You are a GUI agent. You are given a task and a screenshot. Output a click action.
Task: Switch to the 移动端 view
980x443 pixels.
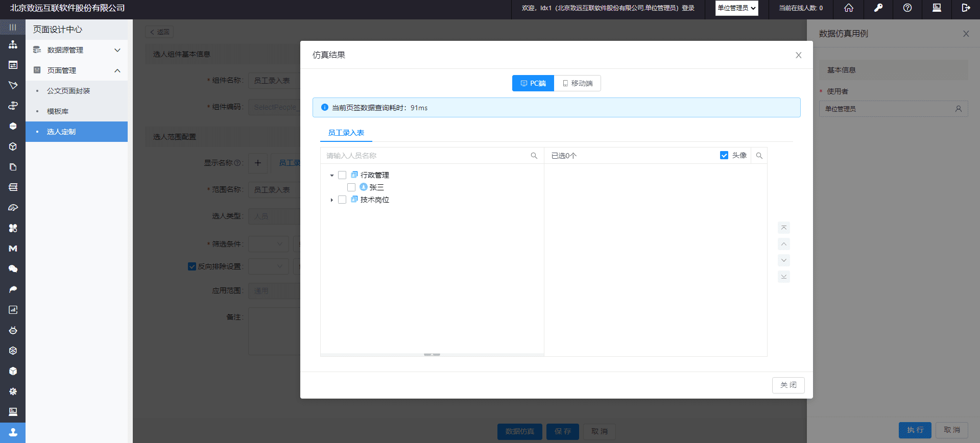[x=578, y=83]
